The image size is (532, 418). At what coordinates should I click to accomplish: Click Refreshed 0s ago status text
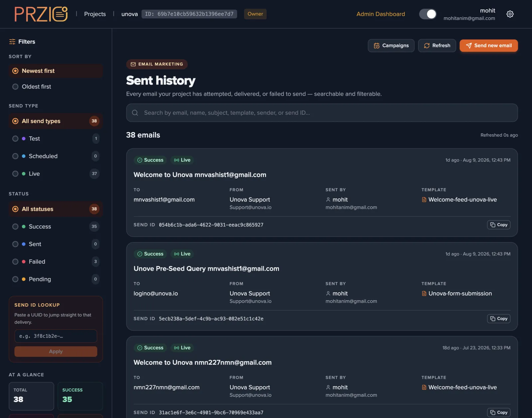(x=499, y=135)
